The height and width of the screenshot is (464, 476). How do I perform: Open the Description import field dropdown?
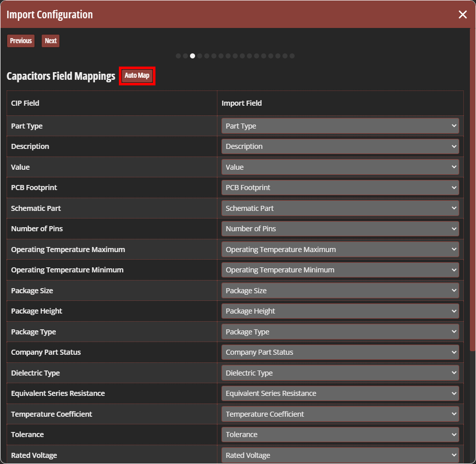point(339,146)
